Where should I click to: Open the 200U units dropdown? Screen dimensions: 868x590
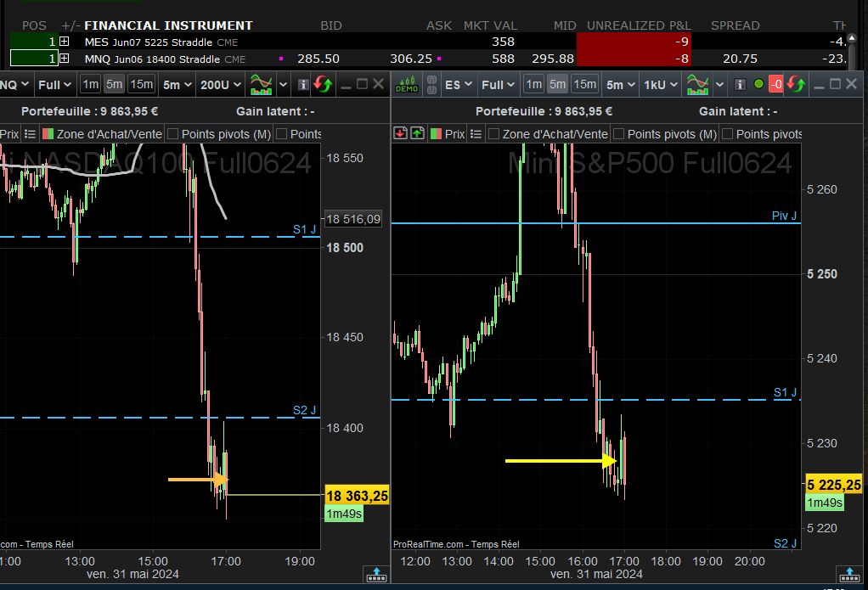221,85
